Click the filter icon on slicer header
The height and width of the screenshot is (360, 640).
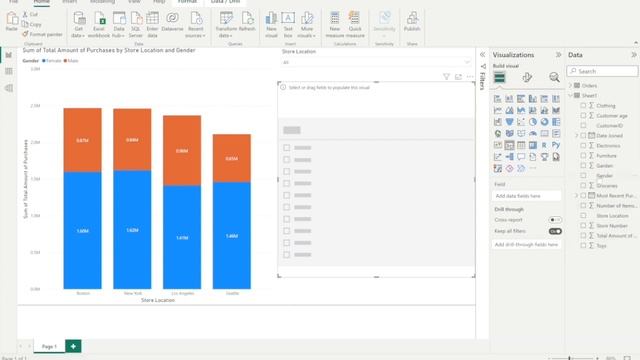coord(447,77)
